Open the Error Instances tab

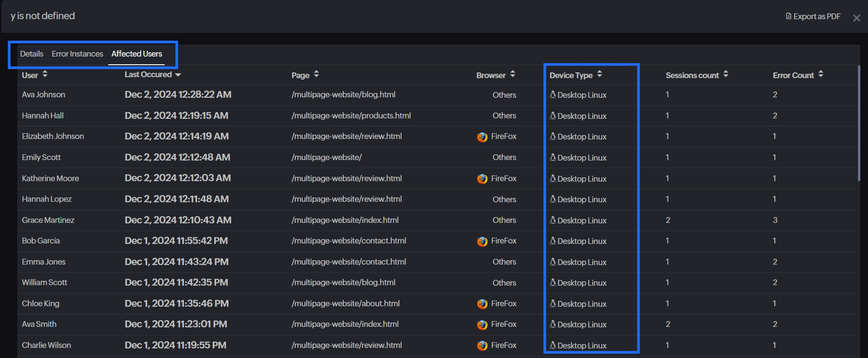click(77, 54)
